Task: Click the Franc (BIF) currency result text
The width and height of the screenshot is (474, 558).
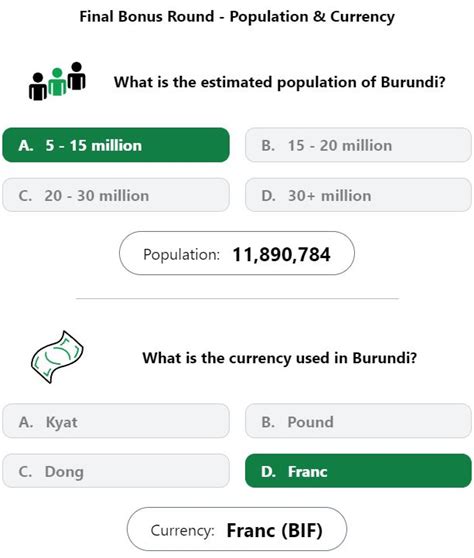Action: pos(274,531)
